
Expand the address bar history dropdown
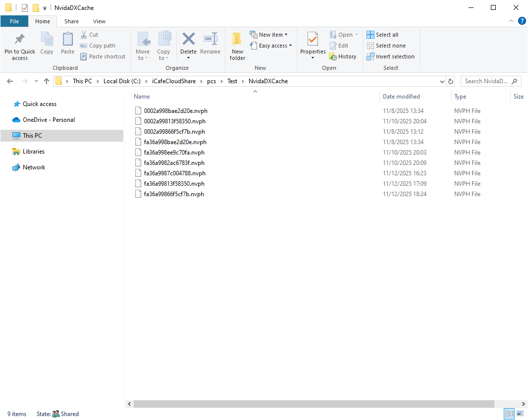click(x=442, y=81)
